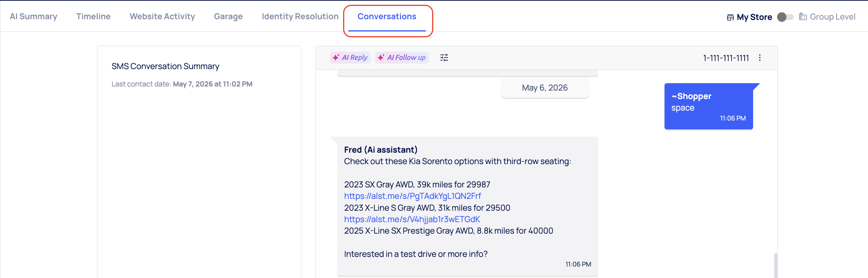The image size is (868, 278).
Task: Select the Conversations tab
Action: point(387,17)
